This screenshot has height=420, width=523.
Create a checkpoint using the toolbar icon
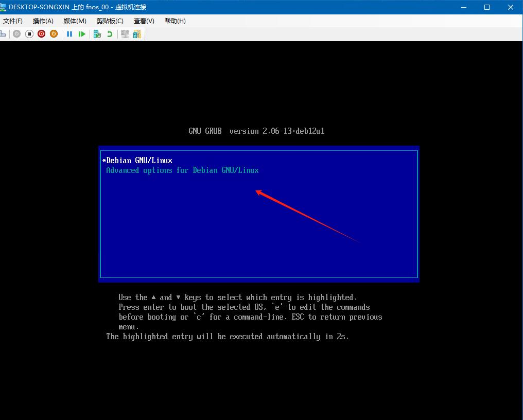[97, 34]
